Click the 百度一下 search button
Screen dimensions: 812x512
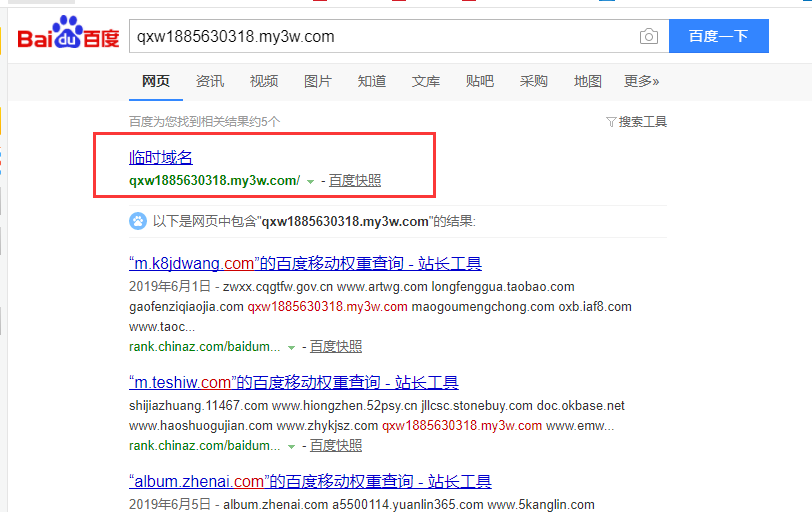tap(718, 36)
